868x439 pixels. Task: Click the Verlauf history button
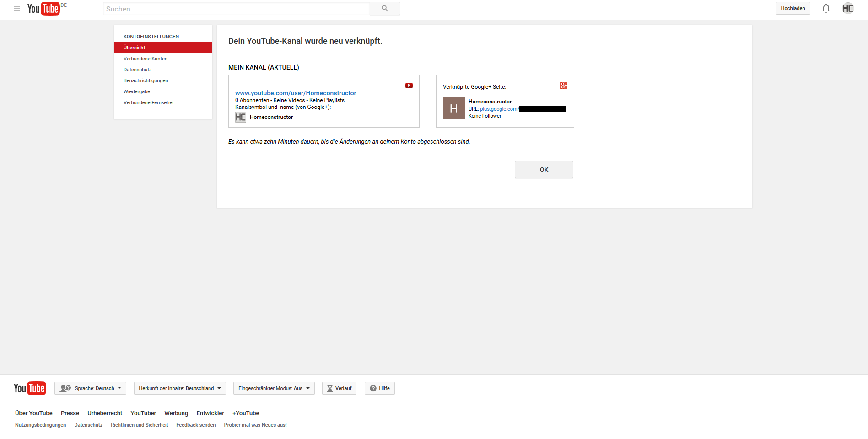click(x=339, y=388)
